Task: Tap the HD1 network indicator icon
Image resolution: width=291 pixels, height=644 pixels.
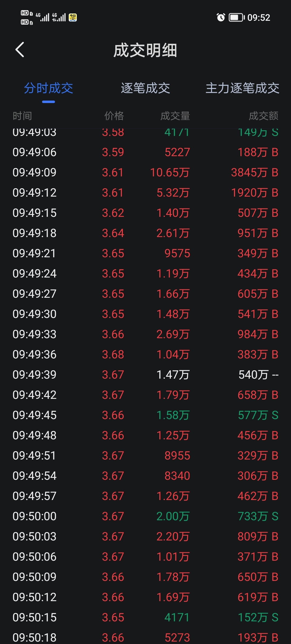Action: click(27, 13)
